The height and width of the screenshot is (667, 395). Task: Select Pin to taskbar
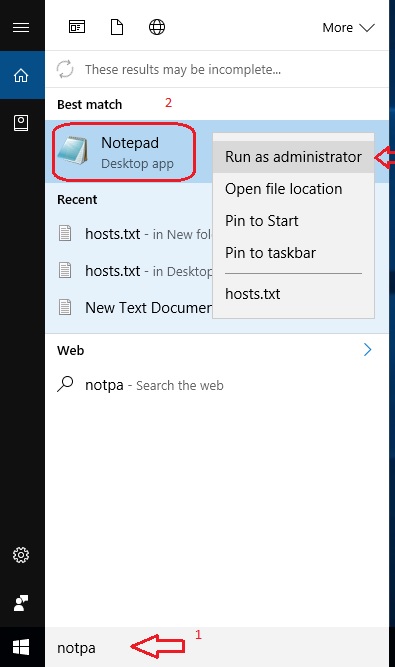[293, 253]
